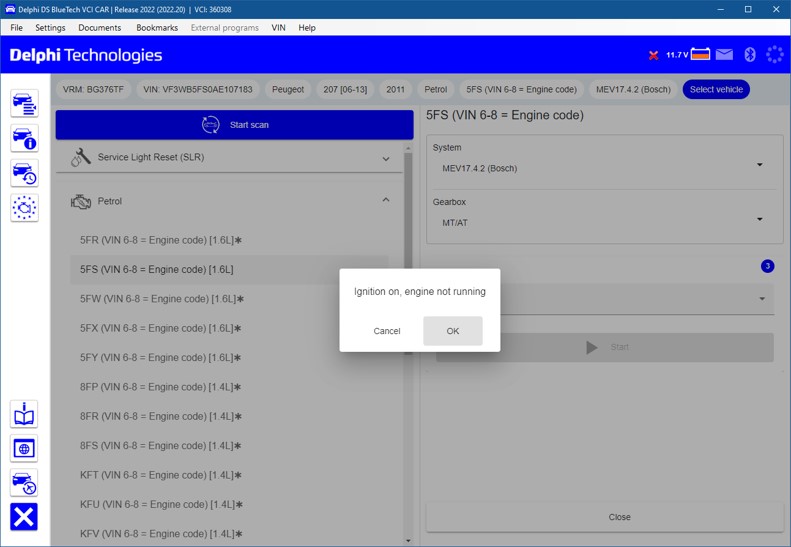The image size is (791, 547).
Task: Open the Documents menu
Action: pyautogui.click(x=99, y=28)
